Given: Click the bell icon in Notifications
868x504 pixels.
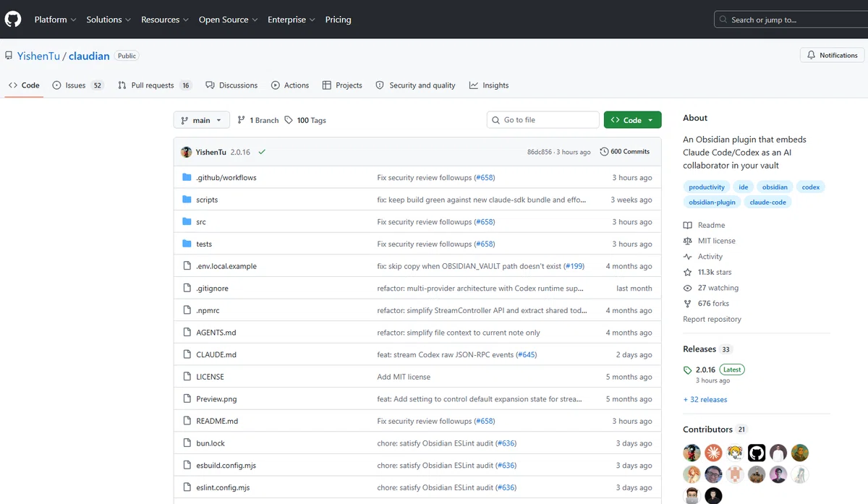Looking at the screenshot, I should click(x=812, y=55).
